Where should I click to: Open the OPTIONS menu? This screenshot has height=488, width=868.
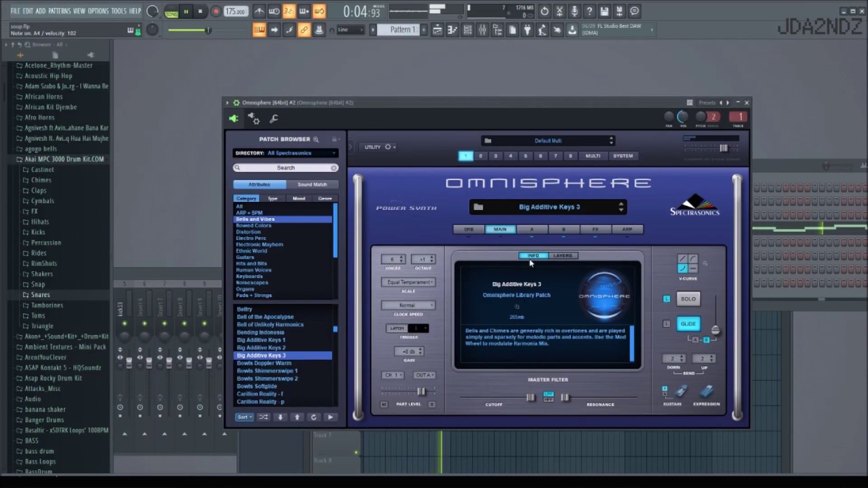[x=98, y=11]
